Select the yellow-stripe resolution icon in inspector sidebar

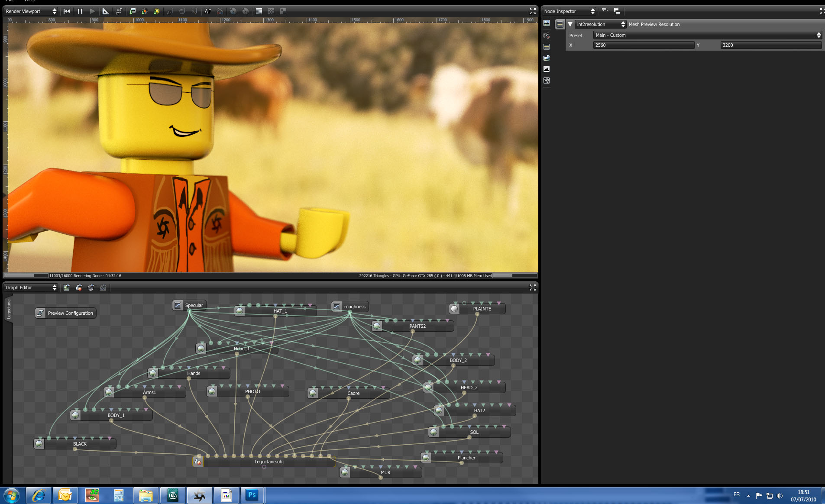click(x=547, y=46)
